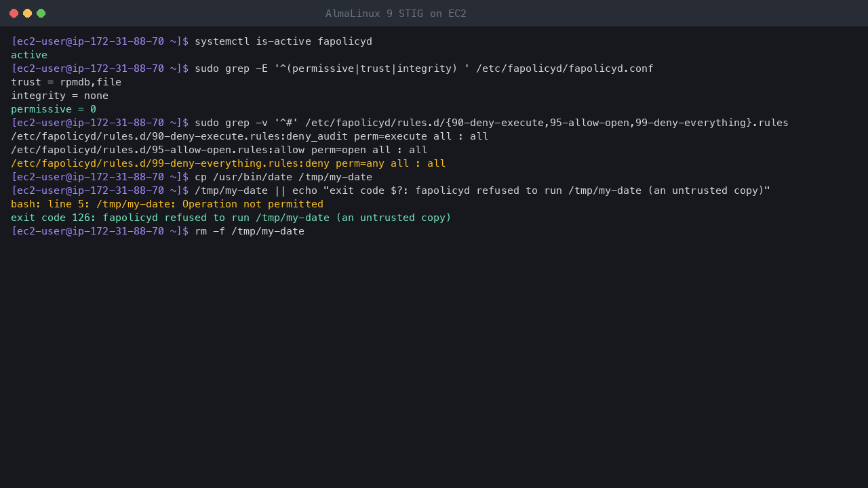The width and height of the screenshot is (868, 488).
Task: Select the "integrity = none" output line
Action: coord(60,96)
